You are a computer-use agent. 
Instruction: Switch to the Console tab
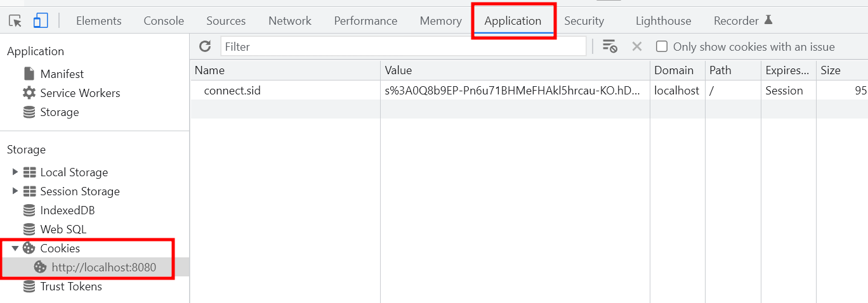164,21
